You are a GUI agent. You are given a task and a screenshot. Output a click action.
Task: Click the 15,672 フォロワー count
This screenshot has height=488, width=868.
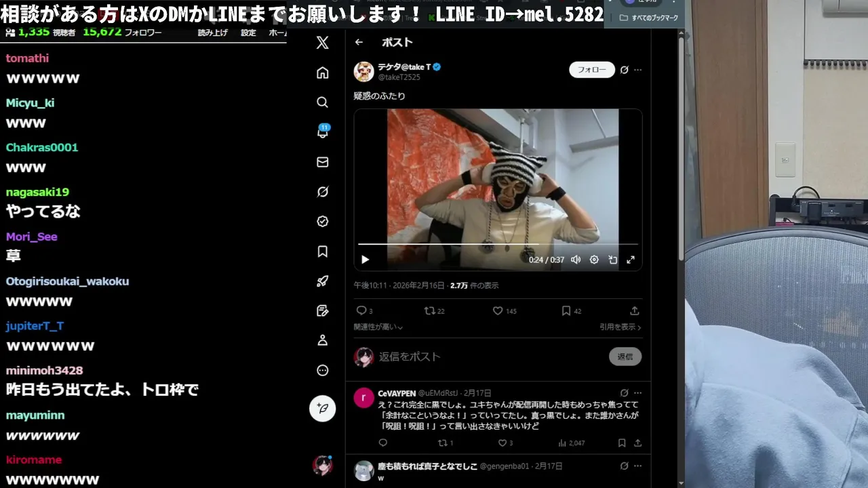click(122, 33)
